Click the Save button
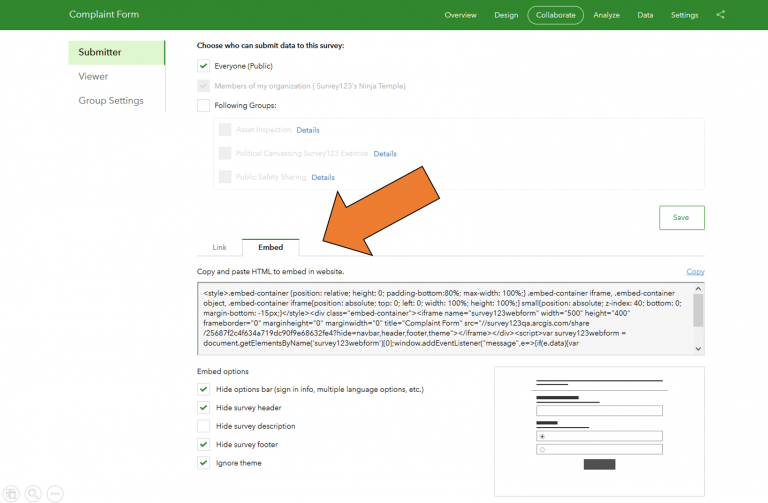This screenshot has width=768, height=503. [x=681, y=217]
